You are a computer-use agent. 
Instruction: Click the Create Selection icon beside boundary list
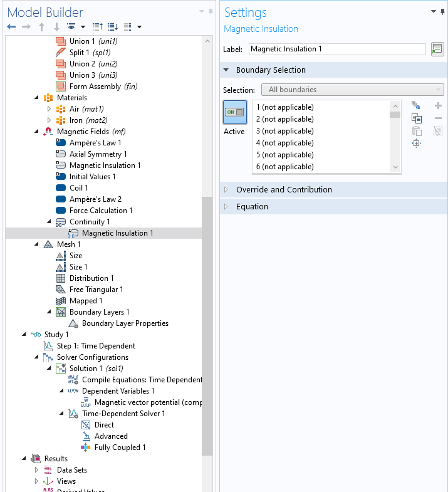coord(417,106)
